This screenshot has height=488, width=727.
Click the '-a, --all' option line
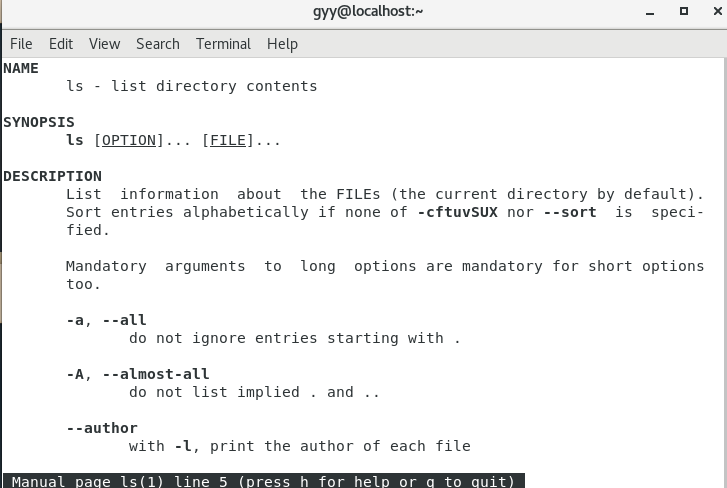point(106,320)
